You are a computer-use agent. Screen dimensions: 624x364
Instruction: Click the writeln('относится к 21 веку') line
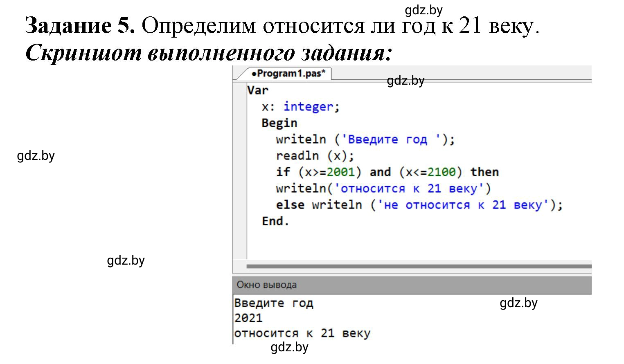point(383,189)
